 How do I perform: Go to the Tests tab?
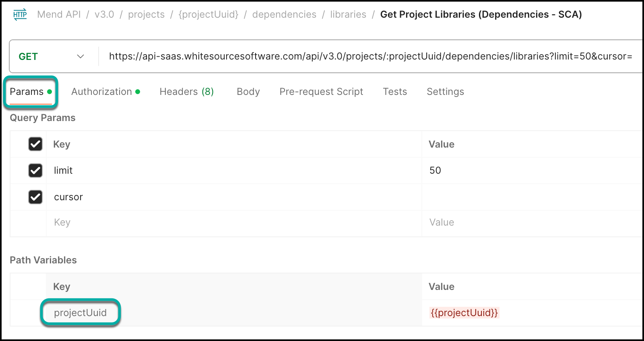click(394, 92)
